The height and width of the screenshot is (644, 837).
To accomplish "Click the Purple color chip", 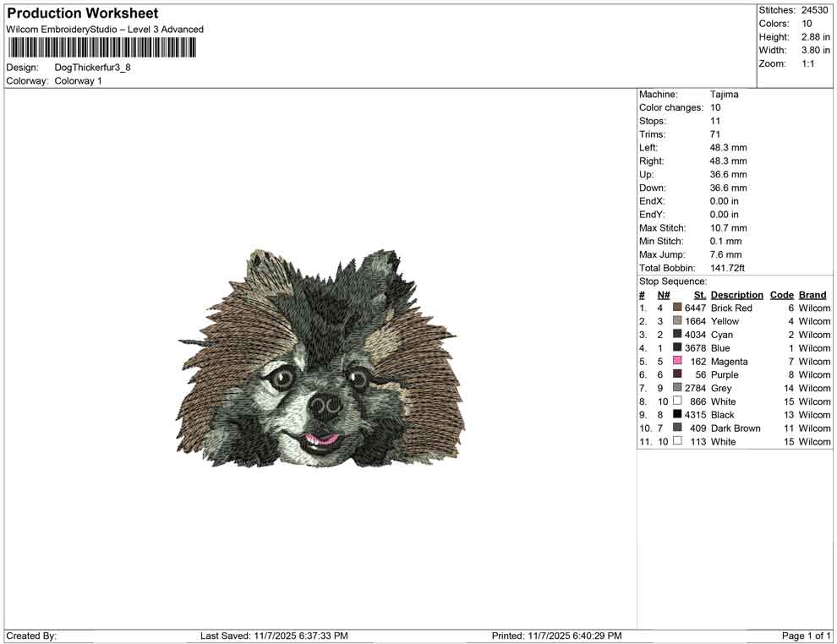I will click(x=676, y=374).
